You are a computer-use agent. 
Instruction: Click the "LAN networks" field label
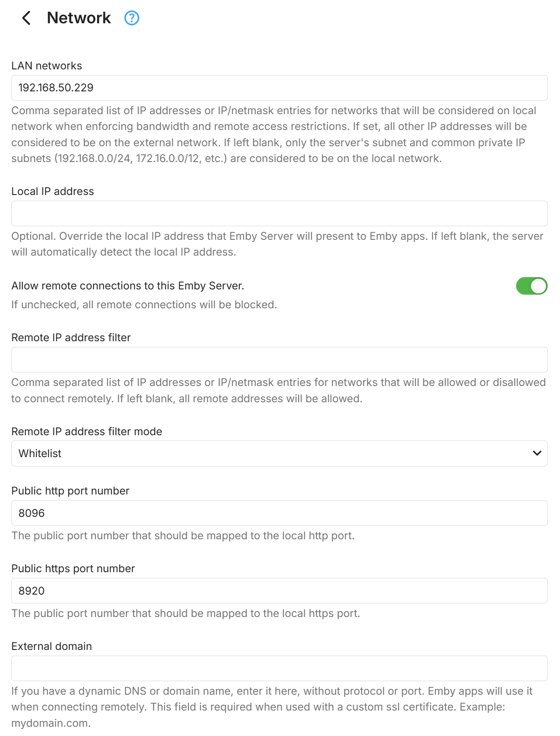click(47, 66)
